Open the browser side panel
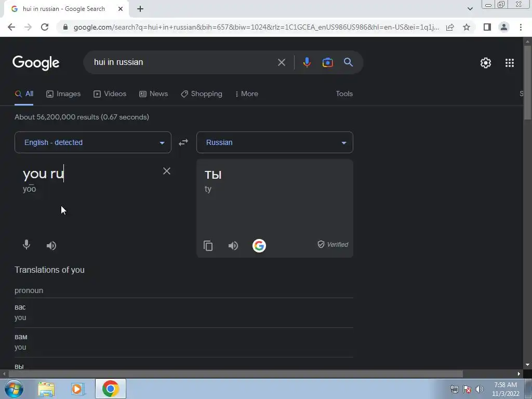The height and width of the screenshot is (399, 532). 487,27
